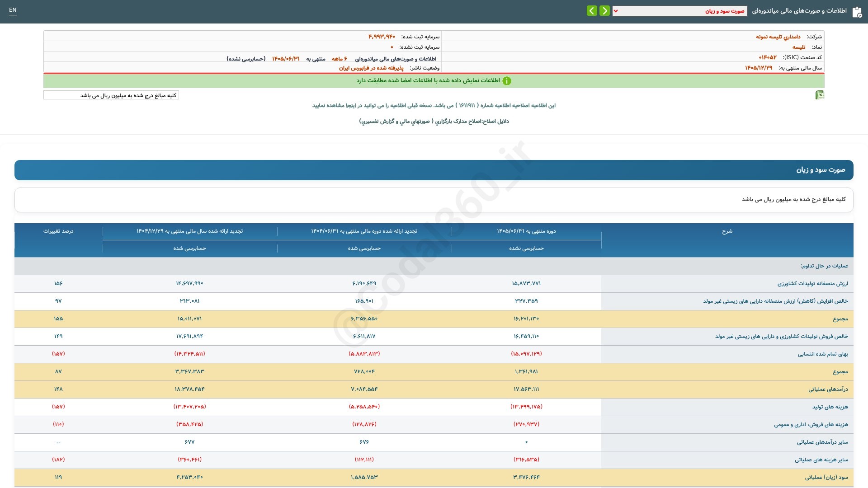The image size is (868, 488).
Task: Click the value (۱۵,۰۹۷,۱۲۹)
Action: point(526,354)
